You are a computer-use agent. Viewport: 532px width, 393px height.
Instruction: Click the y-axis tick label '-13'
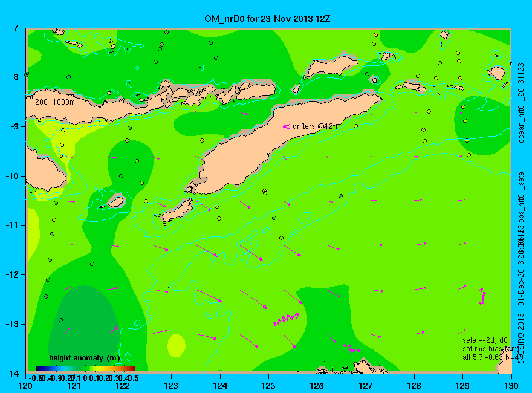tap(11, 324)
